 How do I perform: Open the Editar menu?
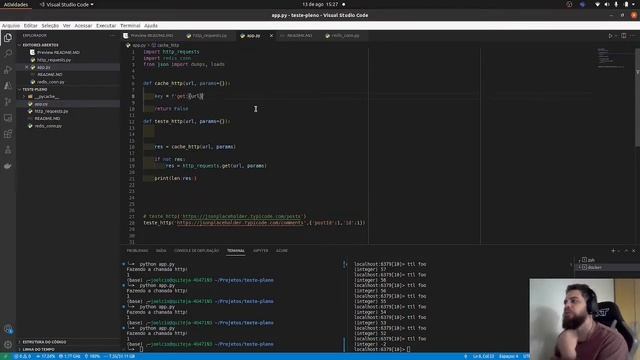point(31,26)
